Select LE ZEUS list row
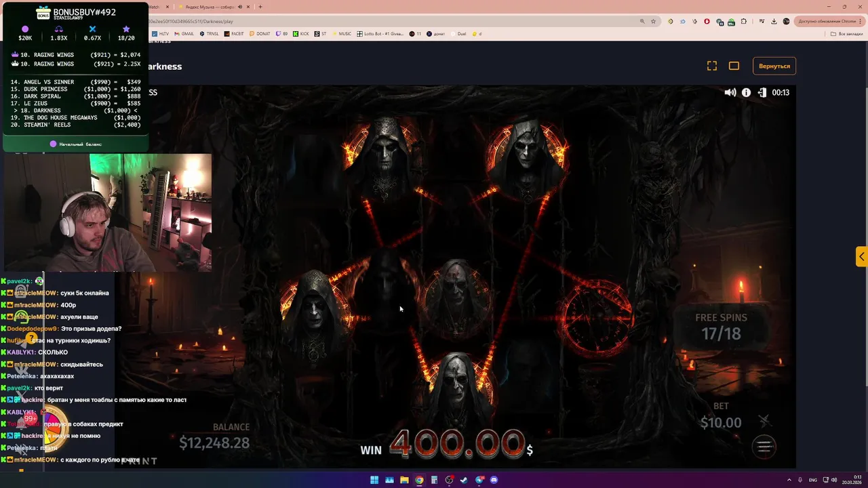This screenshot has height=488, width=868. pos(75,104)
